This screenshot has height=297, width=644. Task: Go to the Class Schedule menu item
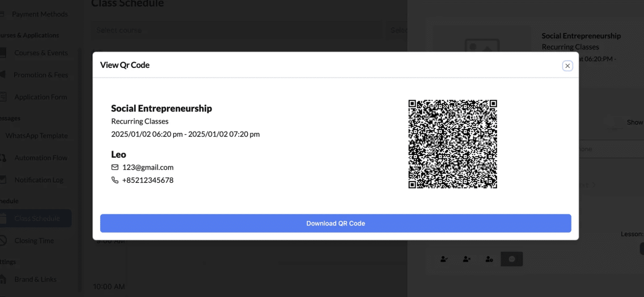tap(36, 218)
